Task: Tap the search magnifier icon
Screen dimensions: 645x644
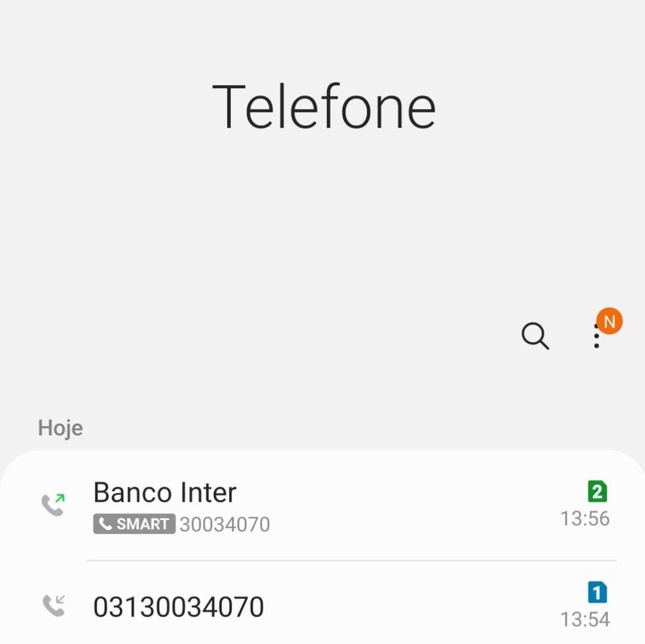Action: 535,336
